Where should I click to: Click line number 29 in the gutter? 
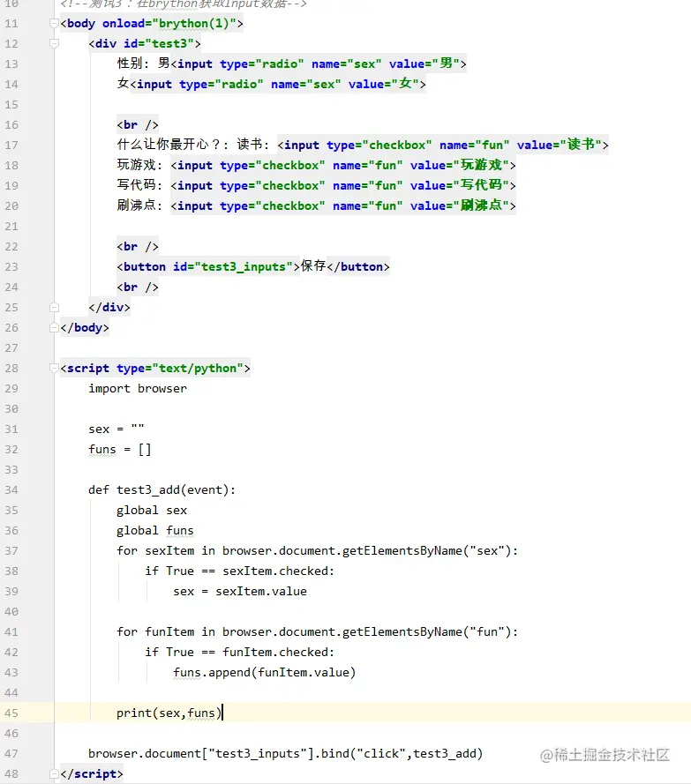pos(11,389)
